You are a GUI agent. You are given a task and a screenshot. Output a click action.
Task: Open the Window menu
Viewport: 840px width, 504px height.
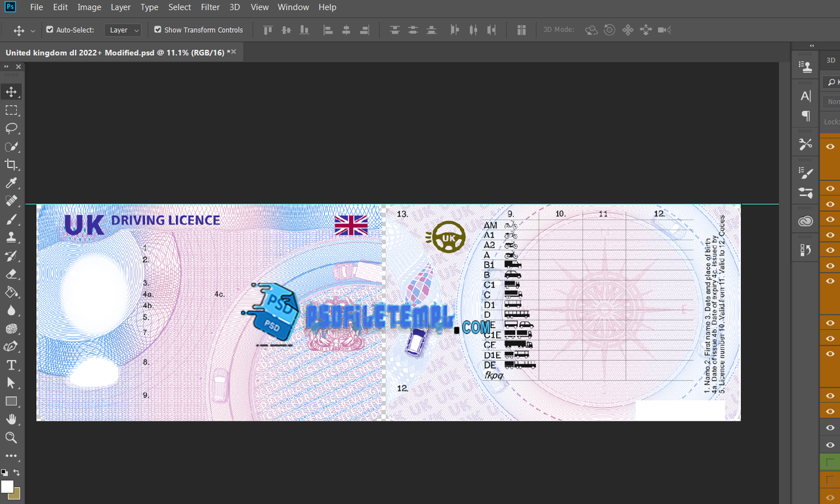pos(293,7)
